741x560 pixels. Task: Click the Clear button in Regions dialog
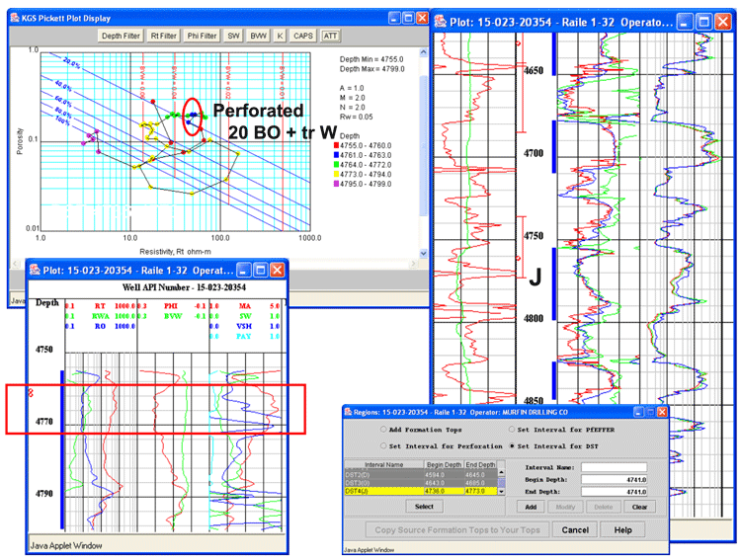tap(639, 507)
